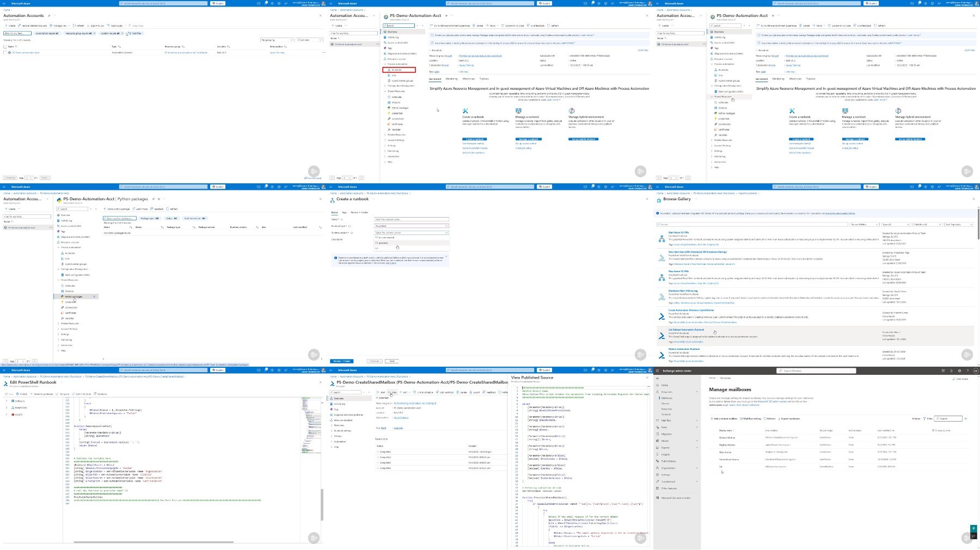Open Filter in the Manage mailboxes toolbar
This screenshot has height=550, width=980.
[928, 419]
